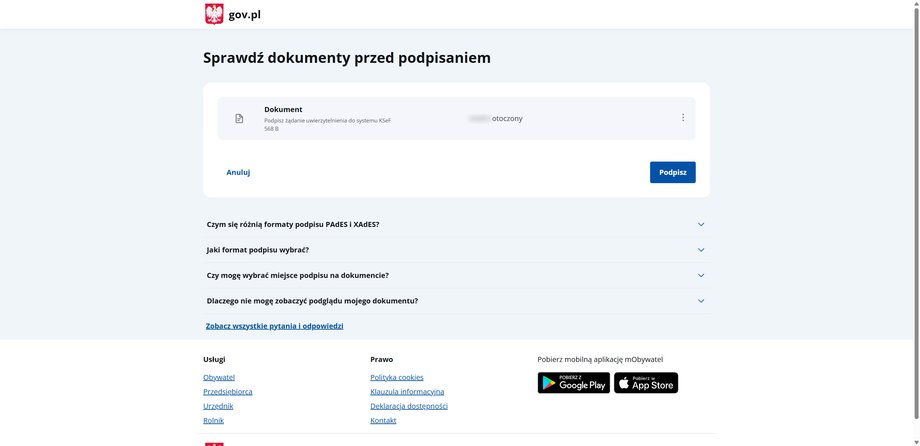920x446 pixels.
Task: Click the Usługi footer heading
Action: pos(214,360)
